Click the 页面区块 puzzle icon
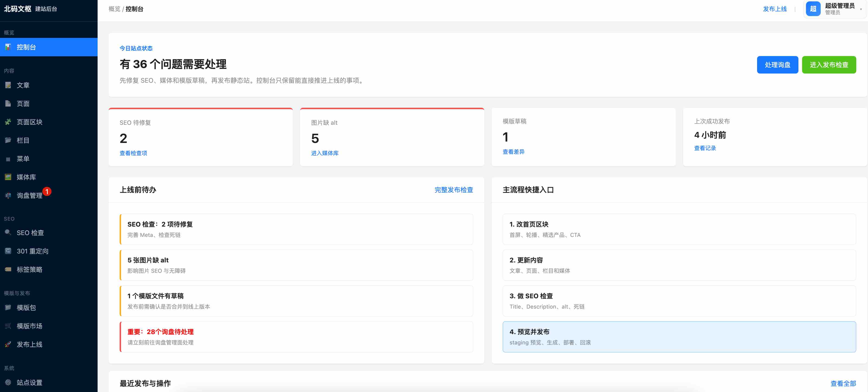This screenshot has width=868, height=392. [x=8, y=122]
